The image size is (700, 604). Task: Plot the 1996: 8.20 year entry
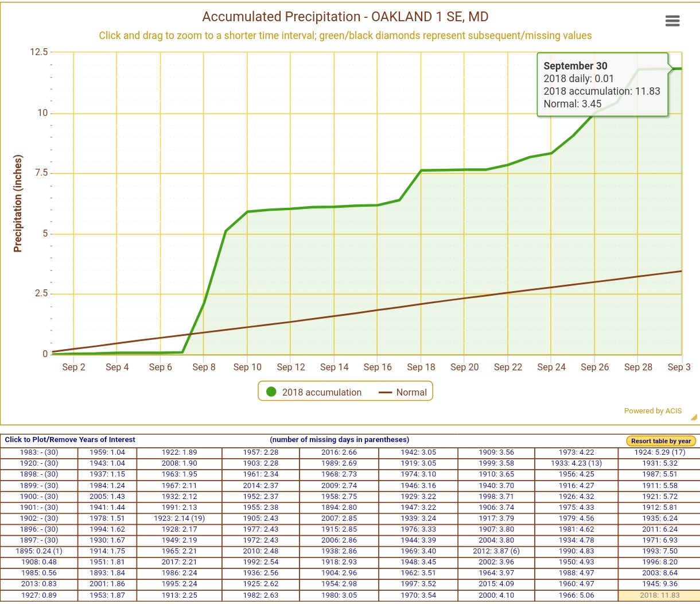(x=659, y=562)
